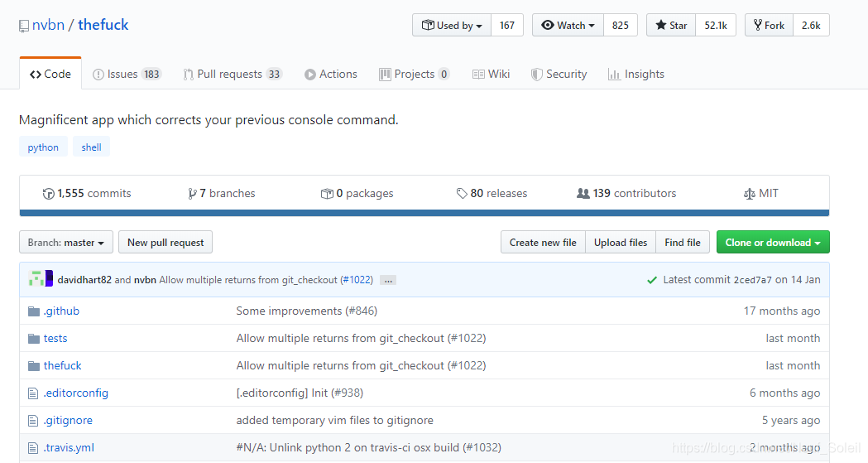Click davidhart82 green avatar thumbnail
Image resolution: width=868 pixels, height=463 pixels.
coord(36,278)
